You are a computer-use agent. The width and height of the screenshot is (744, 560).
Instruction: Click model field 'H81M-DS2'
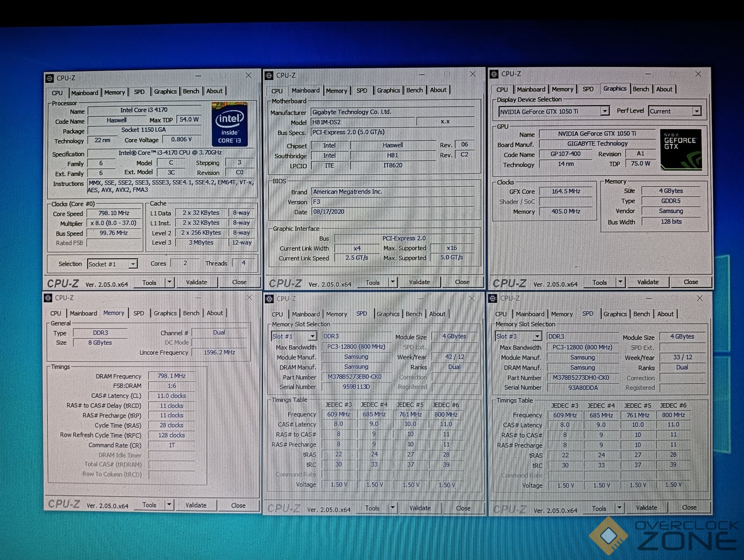pos(363,122)
